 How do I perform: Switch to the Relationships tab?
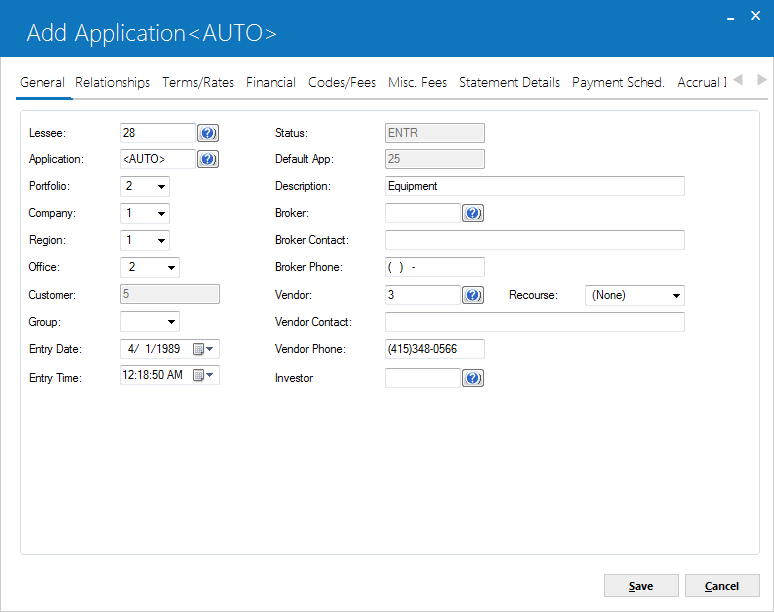click(x=113, y=82)
